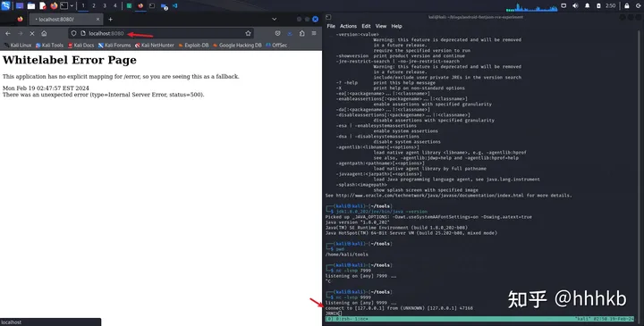Open the OffSec bookmark

[276, 46]
